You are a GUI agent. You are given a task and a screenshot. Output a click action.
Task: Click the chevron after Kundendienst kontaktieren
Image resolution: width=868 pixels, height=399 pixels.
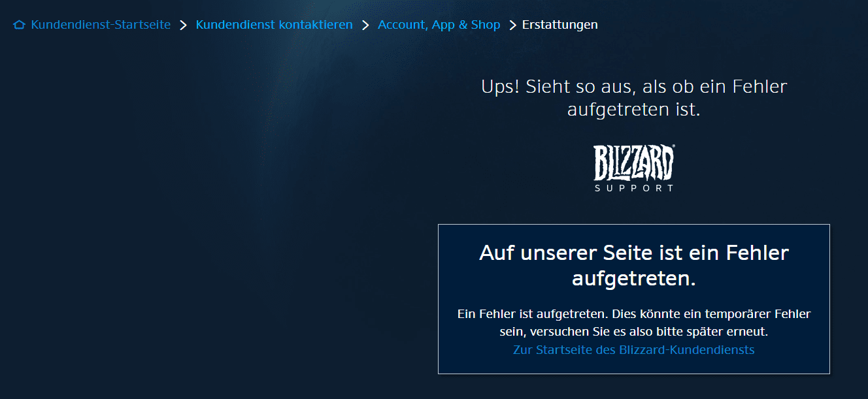[365, 25]
